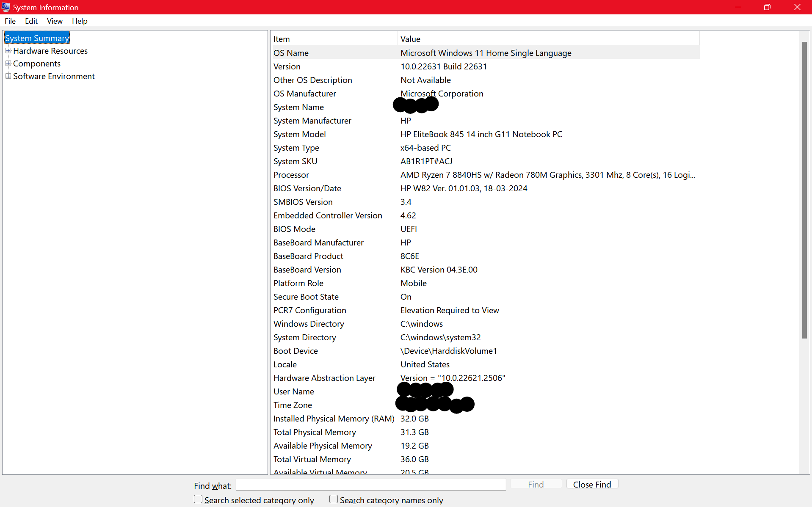The width and height of the screenshot is (812, 507).
Task: Click the Value column header
Action: pos(549,39)
